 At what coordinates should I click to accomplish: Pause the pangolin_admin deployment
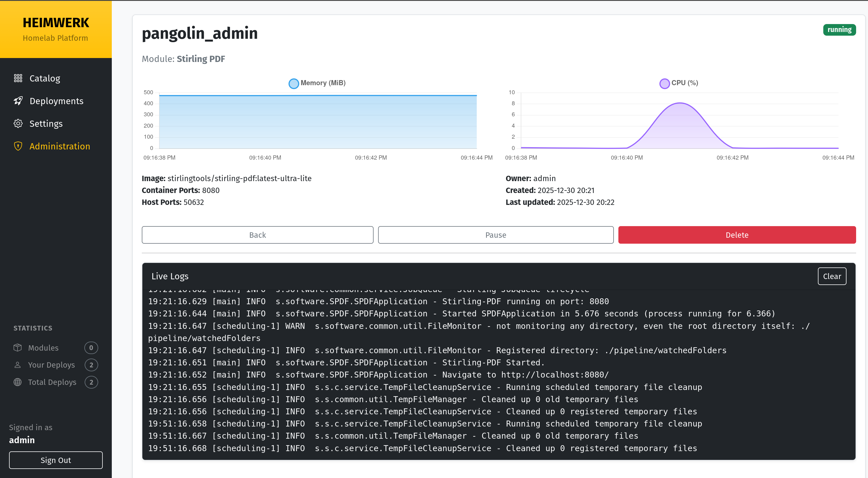[495, 235]
